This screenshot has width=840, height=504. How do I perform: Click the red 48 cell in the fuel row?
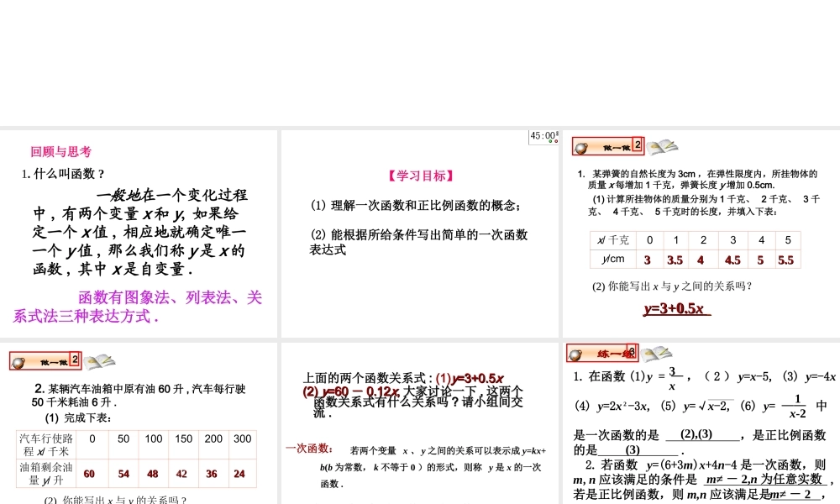click(x=153, y=474)
